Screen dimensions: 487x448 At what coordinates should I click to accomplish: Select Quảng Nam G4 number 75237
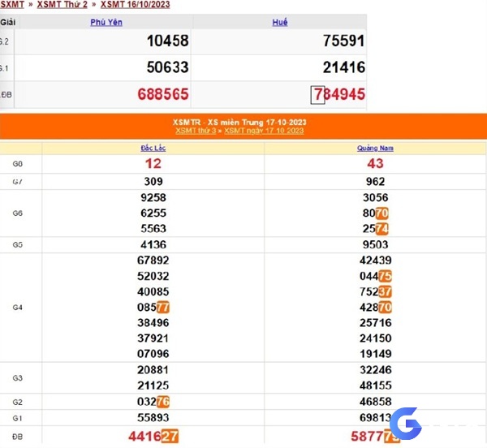376,291
